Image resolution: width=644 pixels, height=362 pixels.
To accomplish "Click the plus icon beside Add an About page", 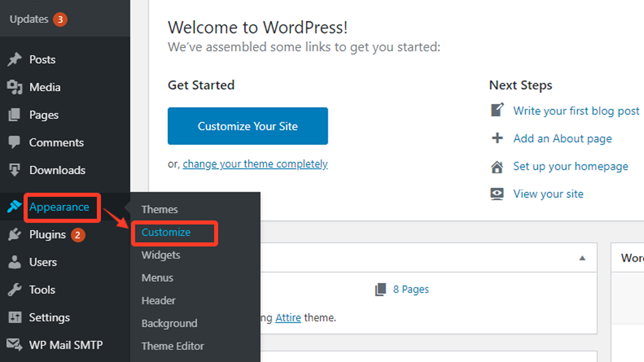I will coord(497,138).
